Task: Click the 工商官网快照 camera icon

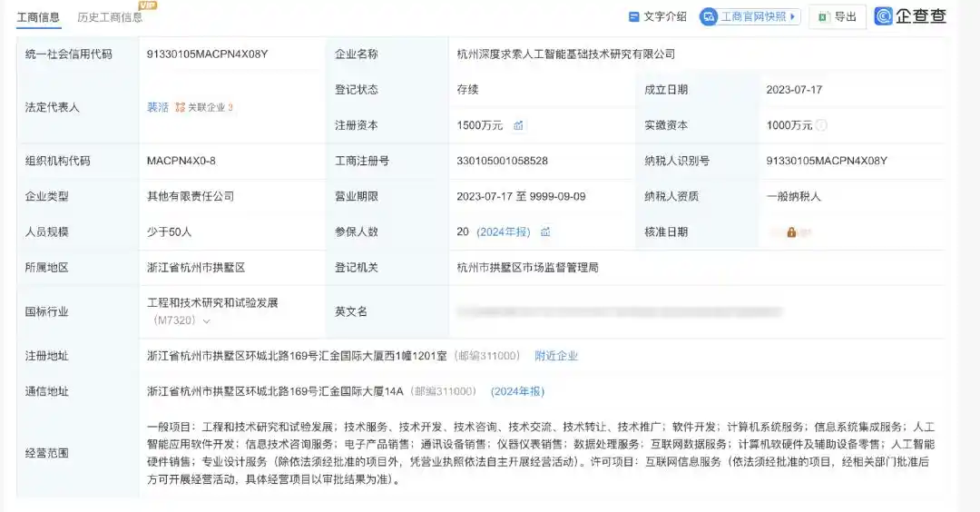Action: [709, 17]
